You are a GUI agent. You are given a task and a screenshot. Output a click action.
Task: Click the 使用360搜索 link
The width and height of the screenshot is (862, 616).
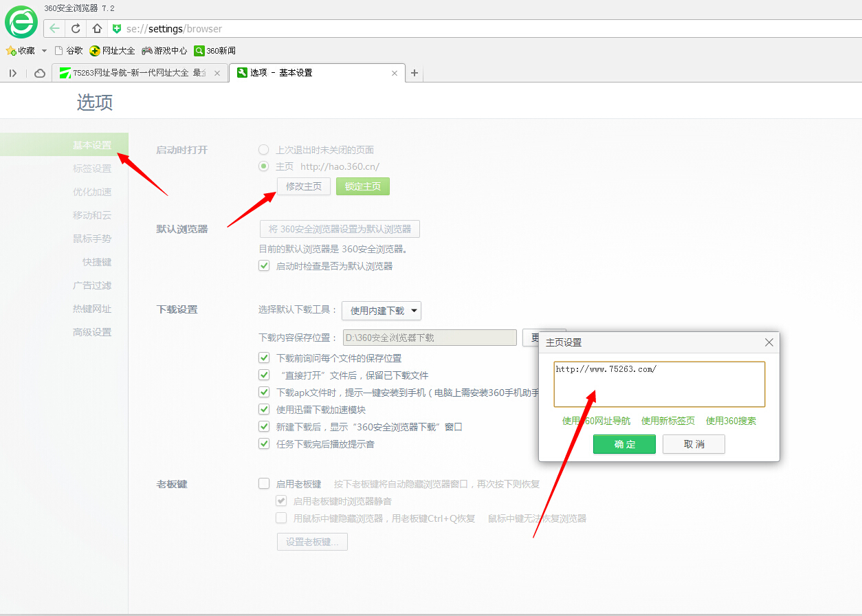pos(731,421)
